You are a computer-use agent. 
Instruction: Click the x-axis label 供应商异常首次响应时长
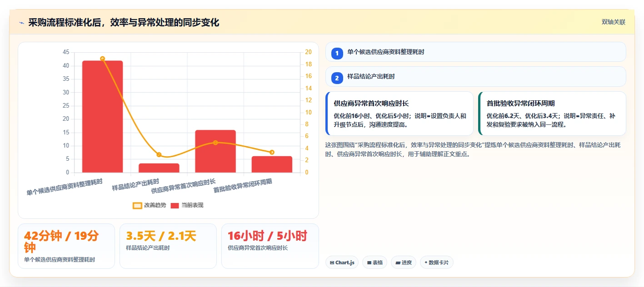(184, 186)
